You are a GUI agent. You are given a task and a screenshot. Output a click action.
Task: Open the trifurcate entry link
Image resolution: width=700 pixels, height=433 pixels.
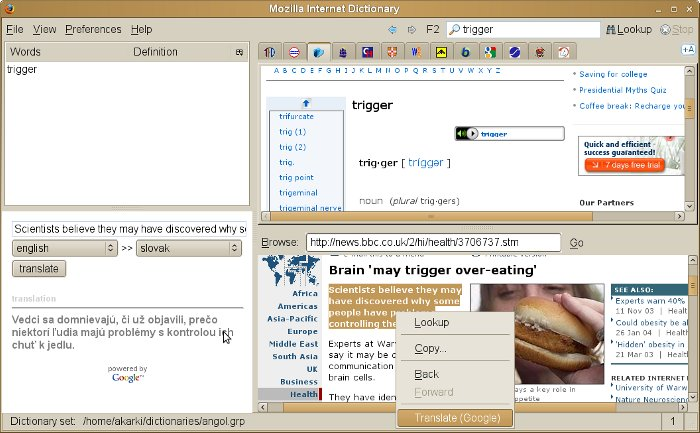click(296, 117)
